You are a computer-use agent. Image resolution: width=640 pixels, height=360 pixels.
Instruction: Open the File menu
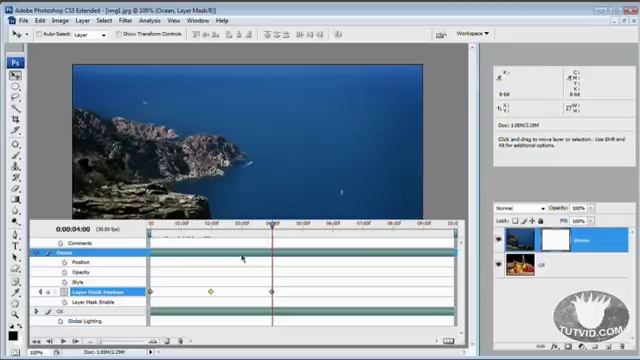24,20
